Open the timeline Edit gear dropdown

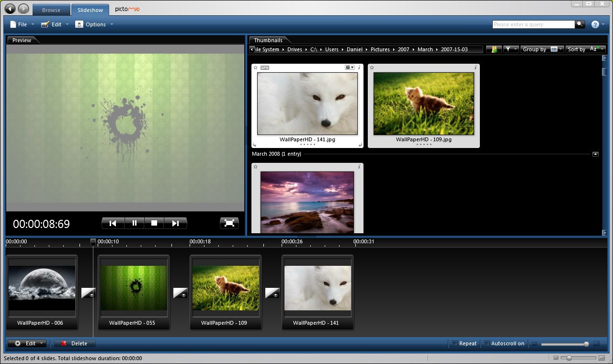click(x=27, y=343)
